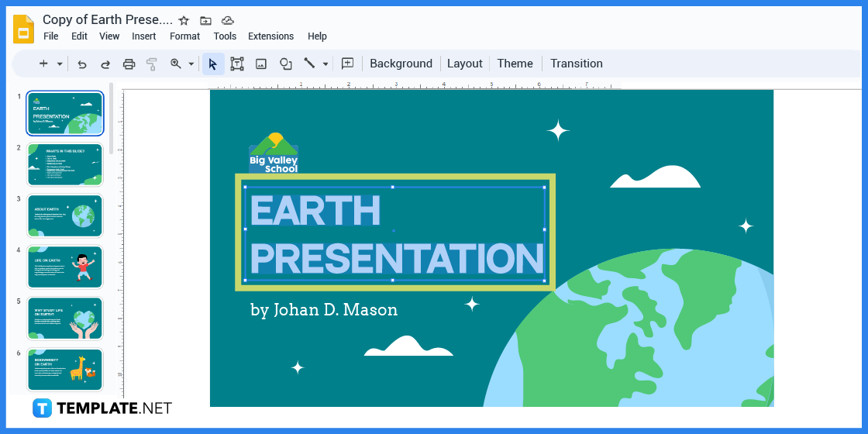Add a new slide with the plus button
Viewport: 868px width, 434px height.
click(43, 64)
